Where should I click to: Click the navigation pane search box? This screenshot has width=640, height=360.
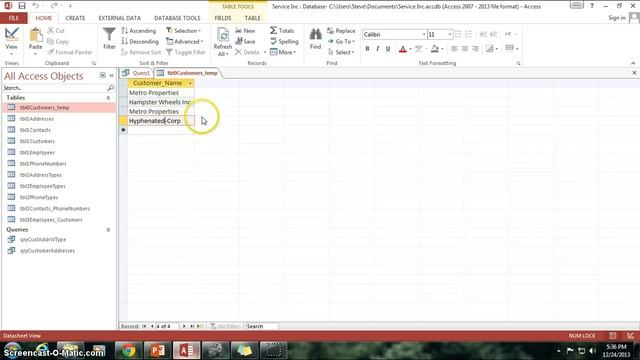54,88
